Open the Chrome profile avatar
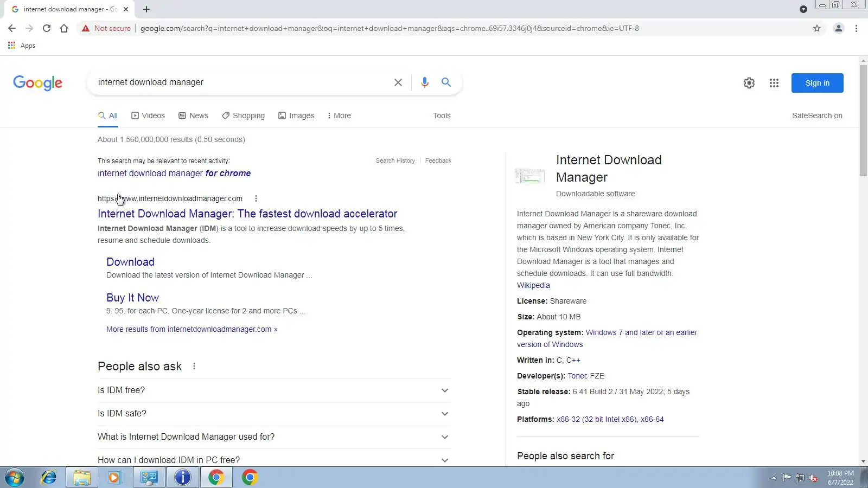 pyautogui.click(x=838, y=28)
